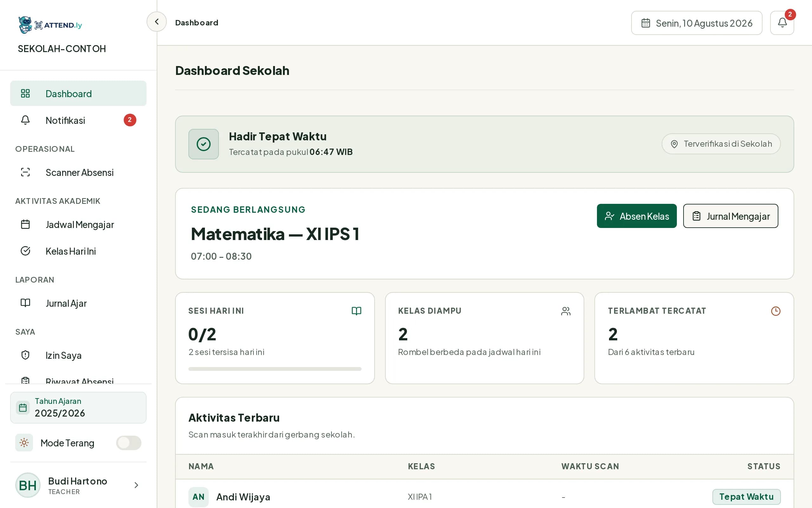Click the STATUS column header
The image size is (812, 508).
click(x=764, y=466)
